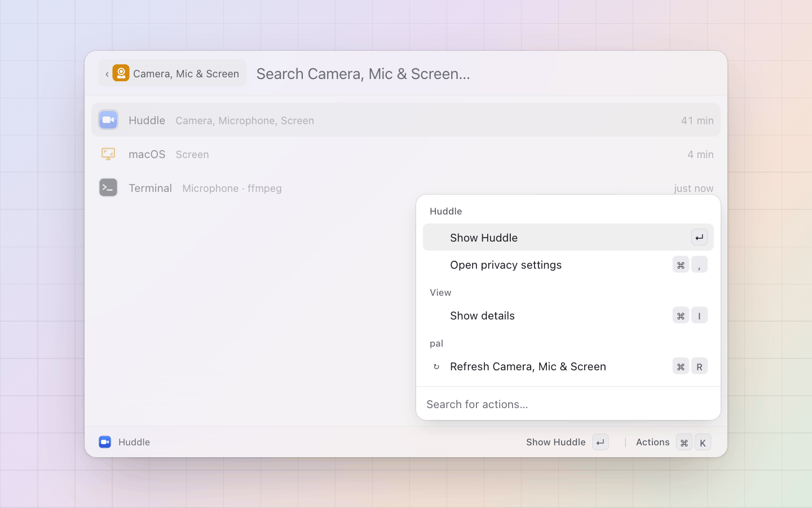Open the Actions button in footer
This screenshot has width=812, height=508.
coord(673,443)
